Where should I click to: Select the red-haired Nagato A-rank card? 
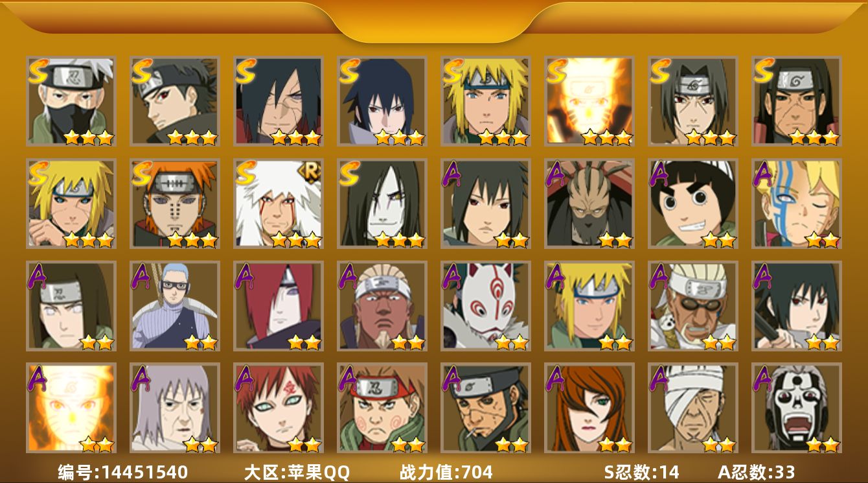click(x=279, y=306)
